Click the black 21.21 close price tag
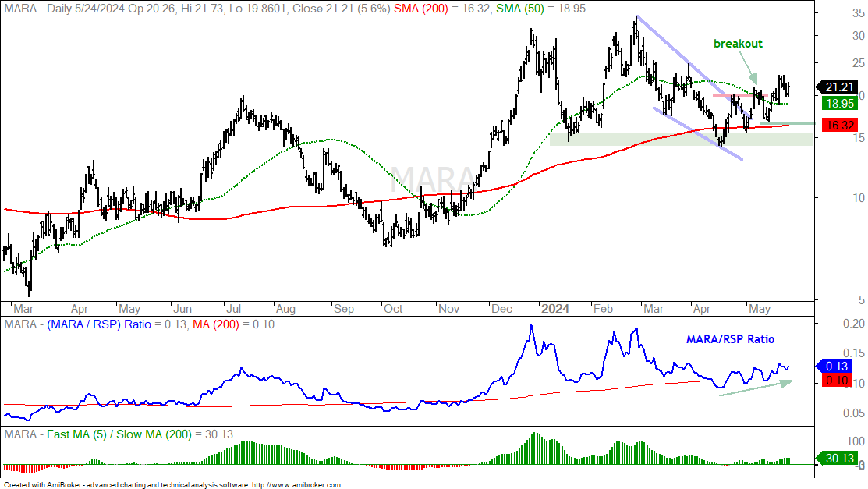The width and height of the screenshot is (868, 489). click(x=838, y=87)
